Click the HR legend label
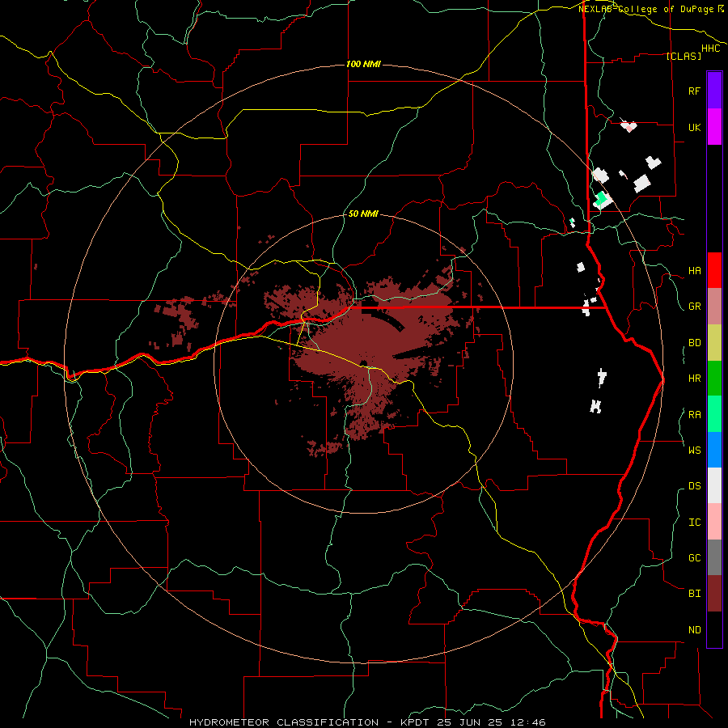Image resolution: width=728 pixels, height=728 pixels. (x=694, y=379)
